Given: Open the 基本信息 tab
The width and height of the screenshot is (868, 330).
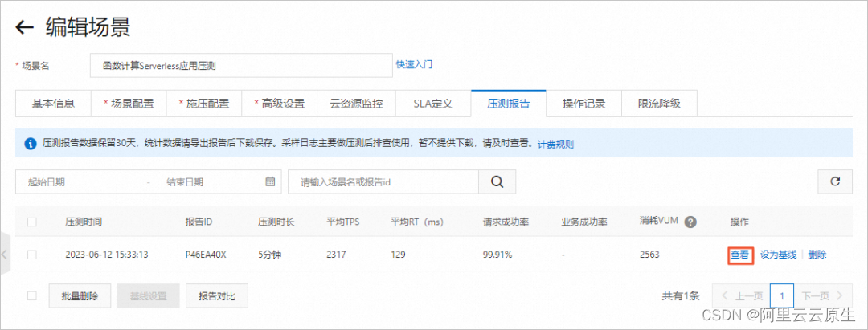Looking at the screenshot, I should pos(53,104).
